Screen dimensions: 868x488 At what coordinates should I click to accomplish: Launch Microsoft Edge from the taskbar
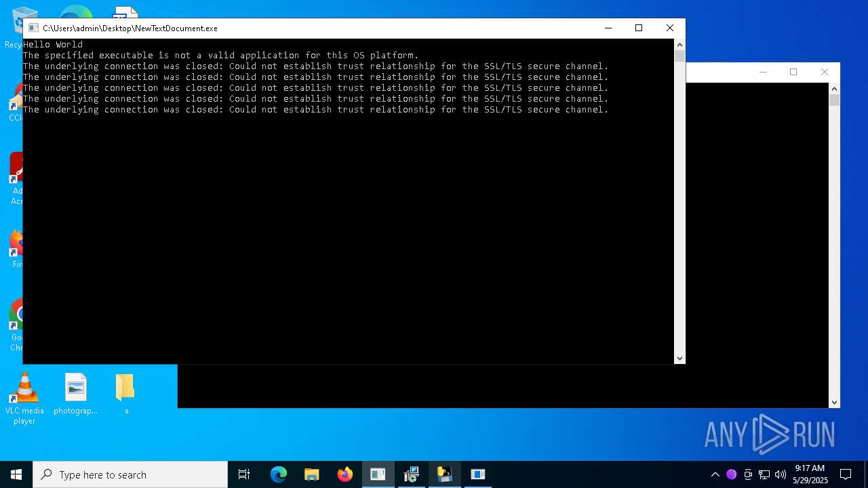coord(279,474)
